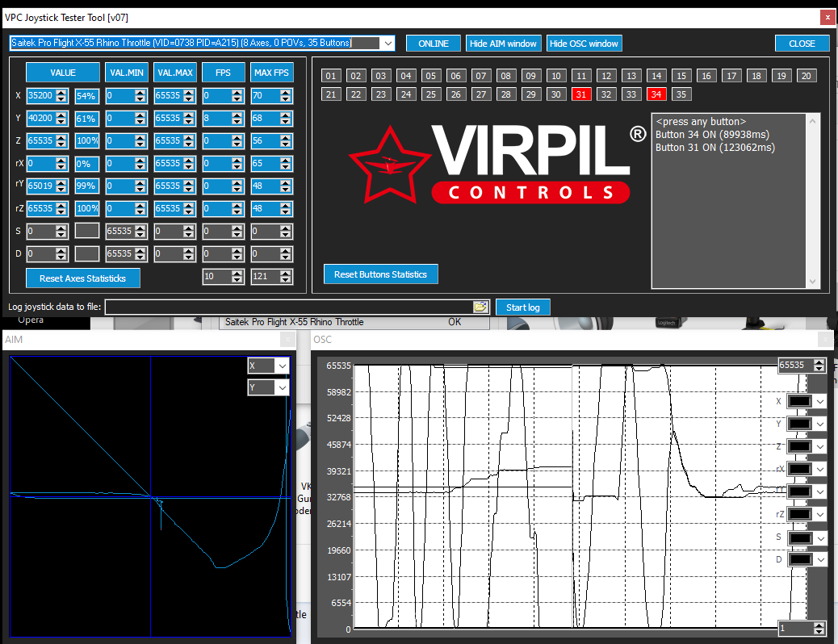Open the OSC S axis color dropdown arrow
Viewport: 838px width, 644px height.
click(x=819, y=537)
